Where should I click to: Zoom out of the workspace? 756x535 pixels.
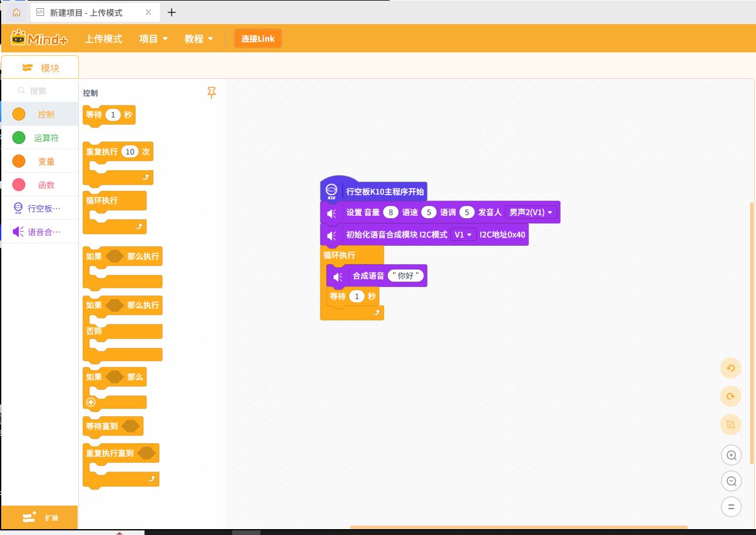pyautogui.click(x=731, y=481)
